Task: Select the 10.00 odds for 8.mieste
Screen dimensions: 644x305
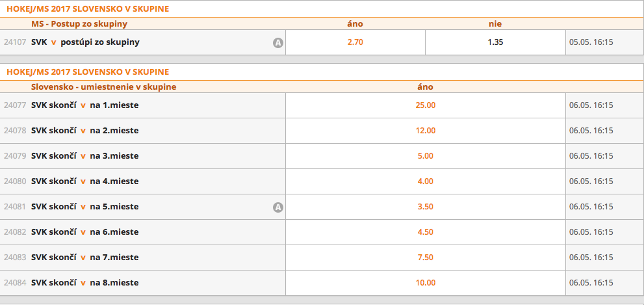Action: point(425,283)
